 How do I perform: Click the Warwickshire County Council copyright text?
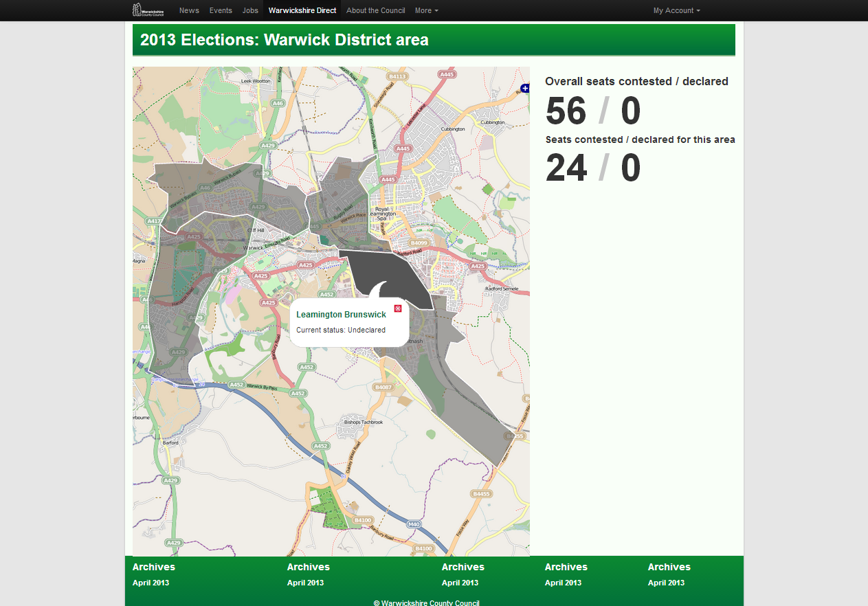tap(426, 603)
